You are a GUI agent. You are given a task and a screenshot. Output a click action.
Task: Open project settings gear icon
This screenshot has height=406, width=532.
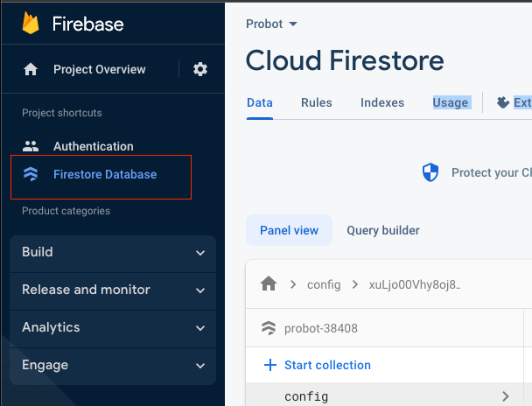(x=200, y=69)
